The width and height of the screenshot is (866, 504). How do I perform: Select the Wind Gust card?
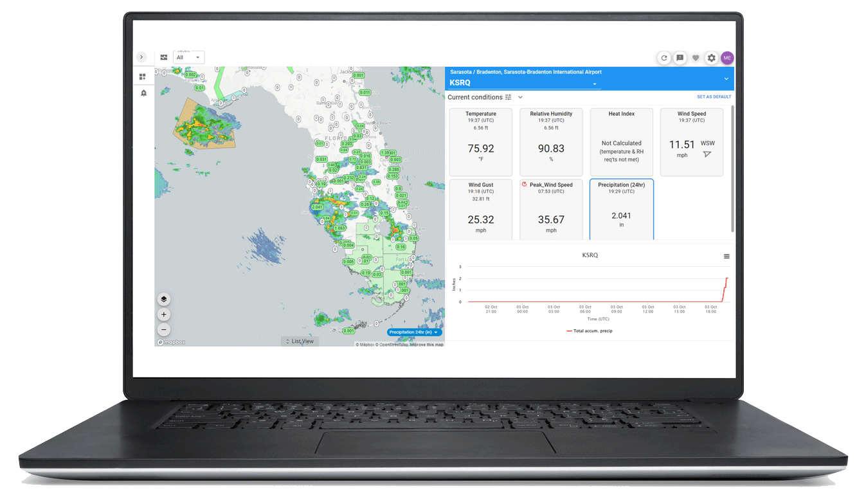click(x=481, y=210)
